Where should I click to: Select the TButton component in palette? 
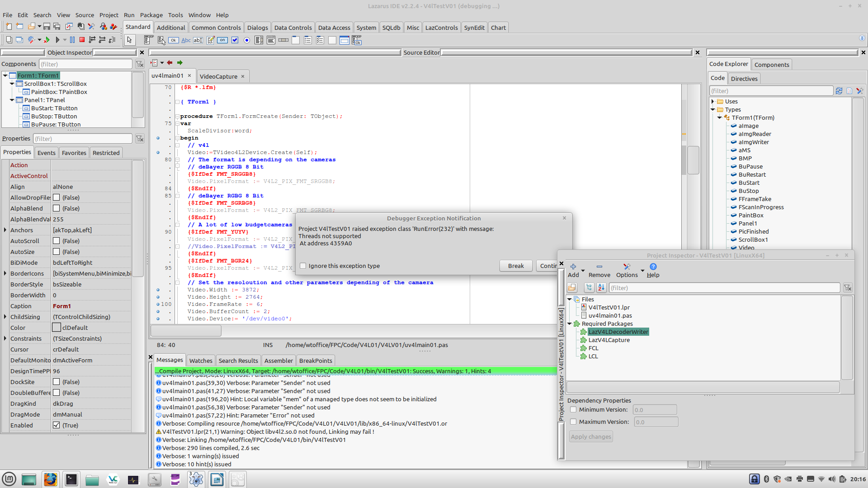(x=174, y=40)
